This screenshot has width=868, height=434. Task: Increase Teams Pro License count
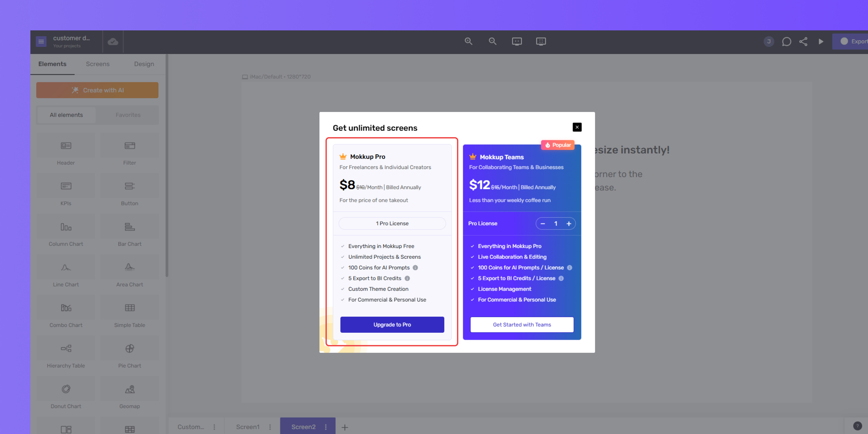569,224
